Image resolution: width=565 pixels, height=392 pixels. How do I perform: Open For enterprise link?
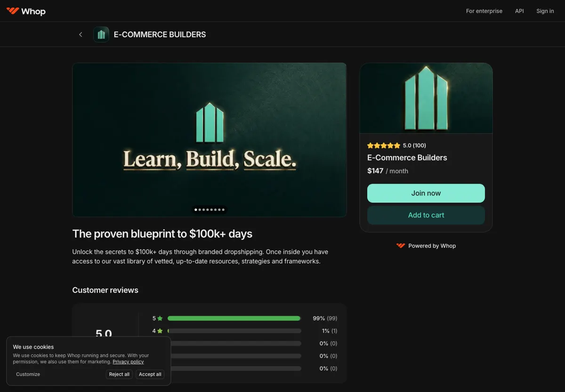click(484, 11)
